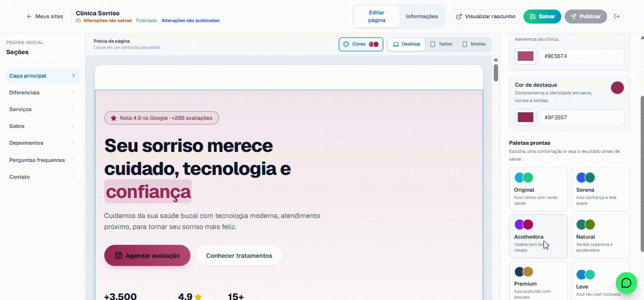Expand chevron beside Depoimentos
This screenshot has height=300, width=644.
[73, 143]
